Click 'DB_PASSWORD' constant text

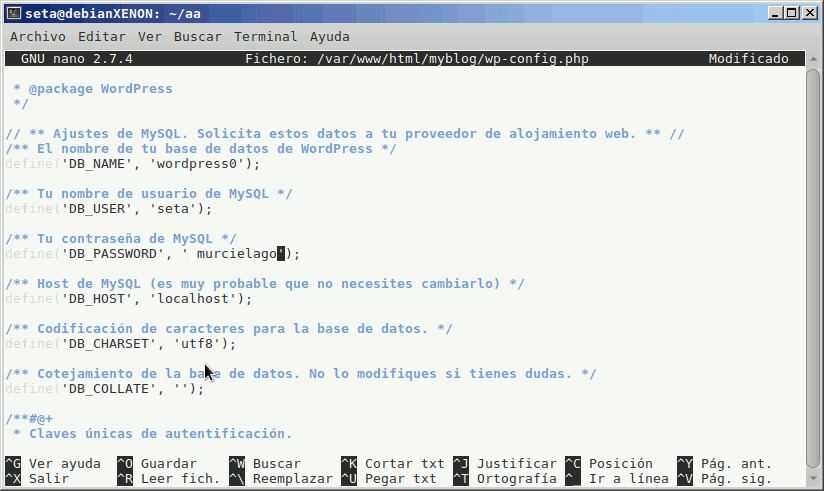(113, 254)
